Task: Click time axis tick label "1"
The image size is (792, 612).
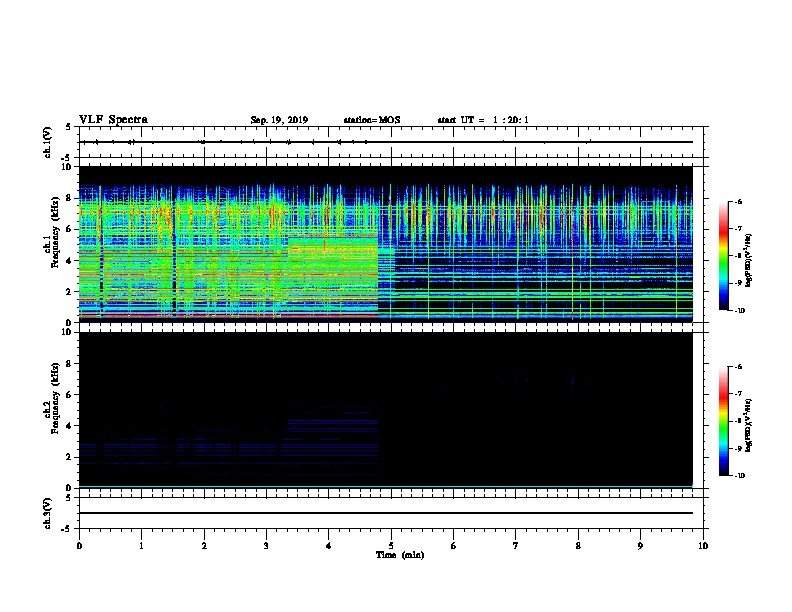Action: (141, 546)
